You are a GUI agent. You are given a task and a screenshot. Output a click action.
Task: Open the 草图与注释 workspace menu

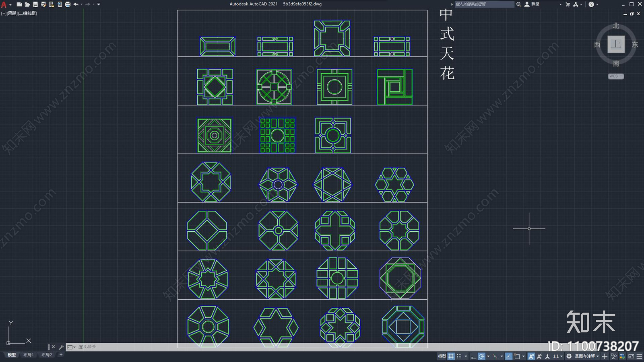pos(587,356)
